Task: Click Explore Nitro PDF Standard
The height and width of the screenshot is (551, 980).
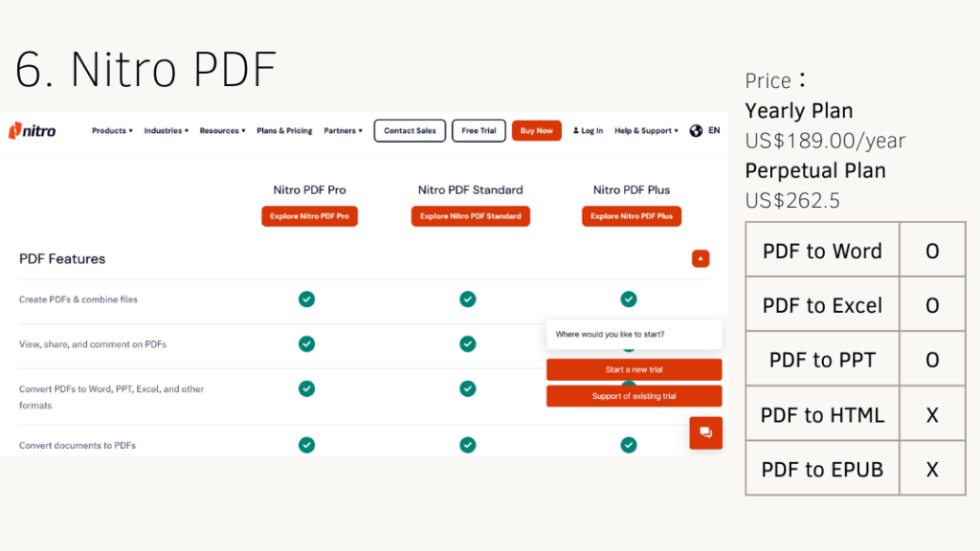Action: click(471, 216)
